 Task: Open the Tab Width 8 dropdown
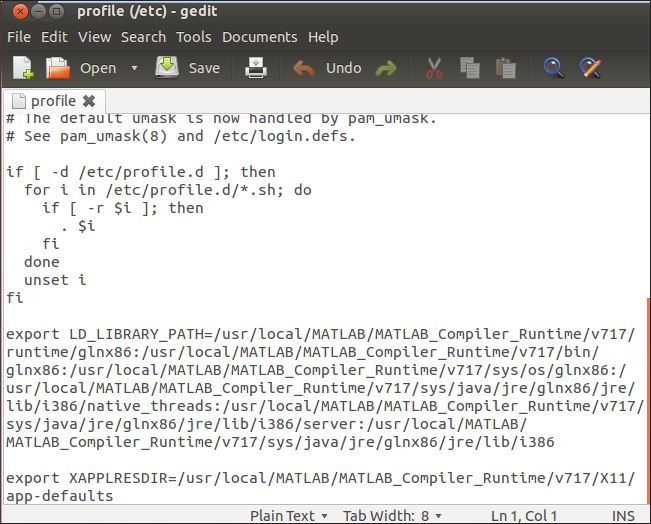click(392, 516)
